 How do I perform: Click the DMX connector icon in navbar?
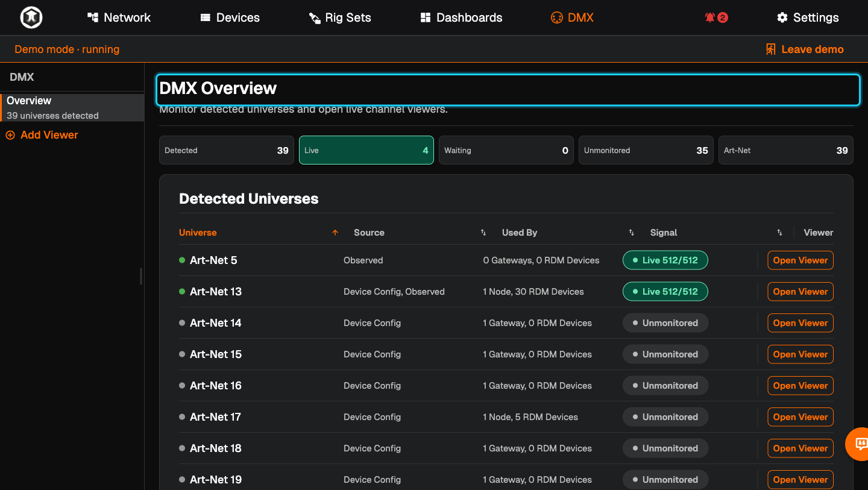(x=556, y=17)
